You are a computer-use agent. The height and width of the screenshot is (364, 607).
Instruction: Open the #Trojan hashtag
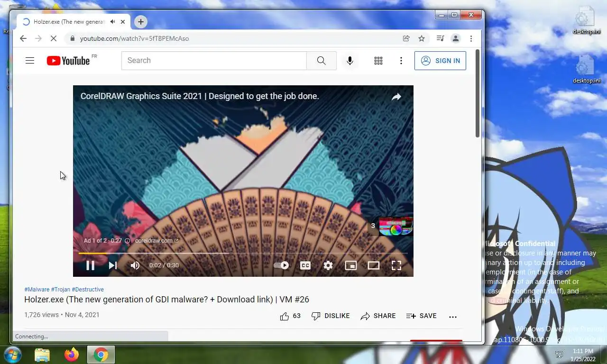(61, 290)
